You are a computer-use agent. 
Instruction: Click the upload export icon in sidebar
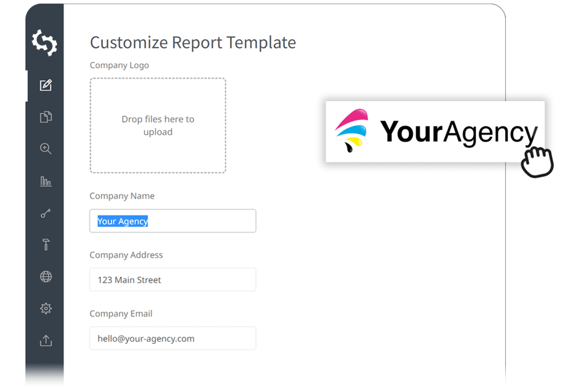coord(45,340)
